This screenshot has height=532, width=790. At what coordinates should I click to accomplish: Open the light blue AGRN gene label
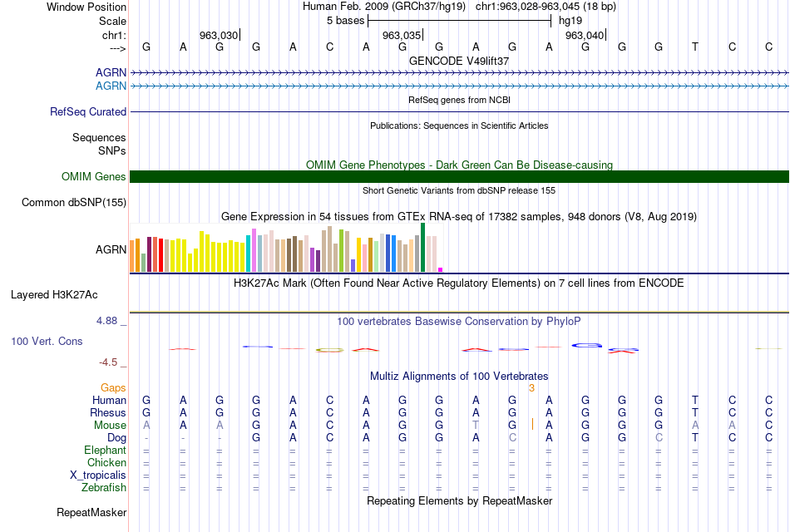[111, 86]
